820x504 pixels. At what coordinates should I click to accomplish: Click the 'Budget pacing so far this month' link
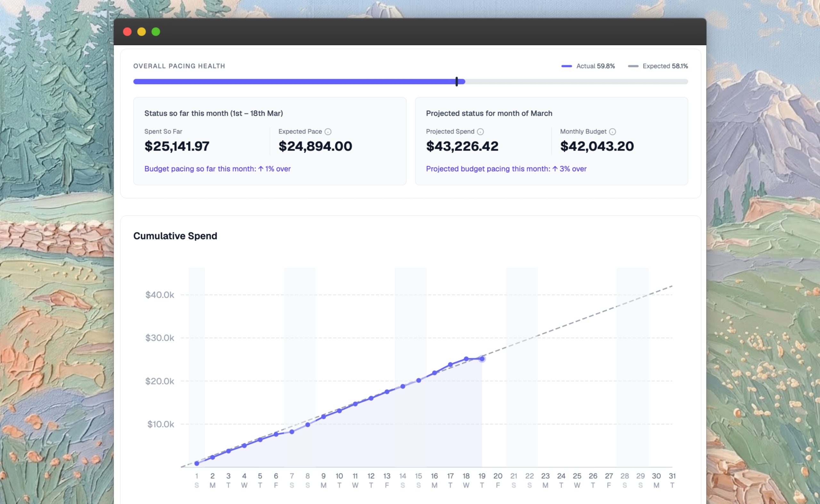(217, 169)
